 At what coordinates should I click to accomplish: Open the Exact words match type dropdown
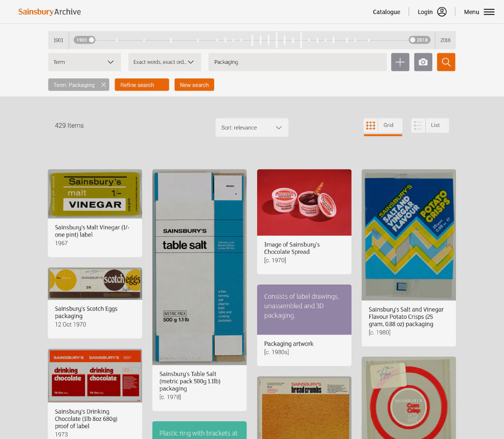click(x=165, y=62)
